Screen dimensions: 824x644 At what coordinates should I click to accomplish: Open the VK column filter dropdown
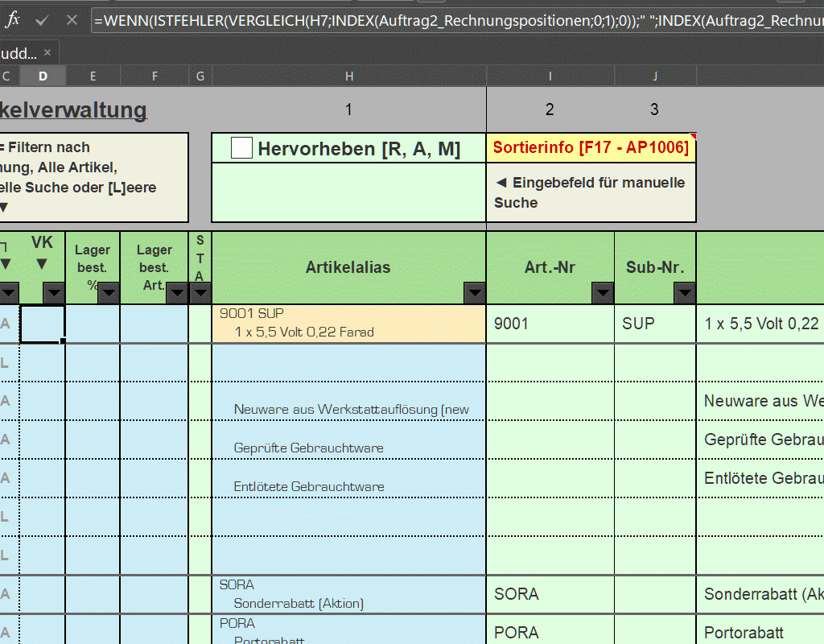tap(54, 293)
